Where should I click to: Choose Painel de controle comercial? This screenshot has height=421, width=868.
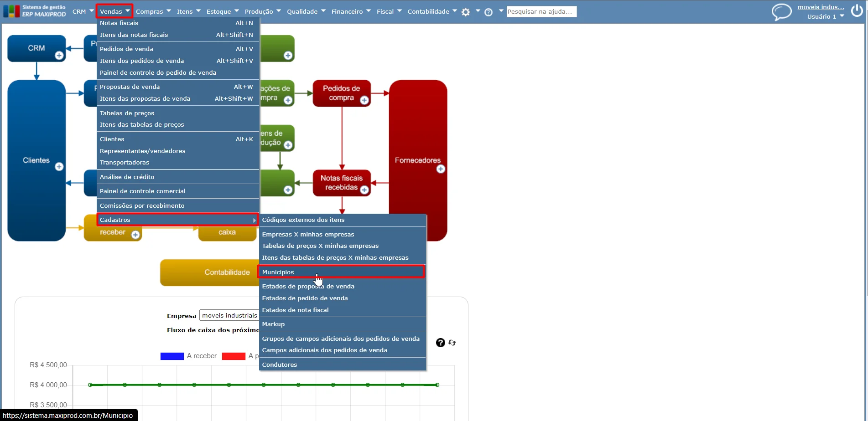(178, 191)
